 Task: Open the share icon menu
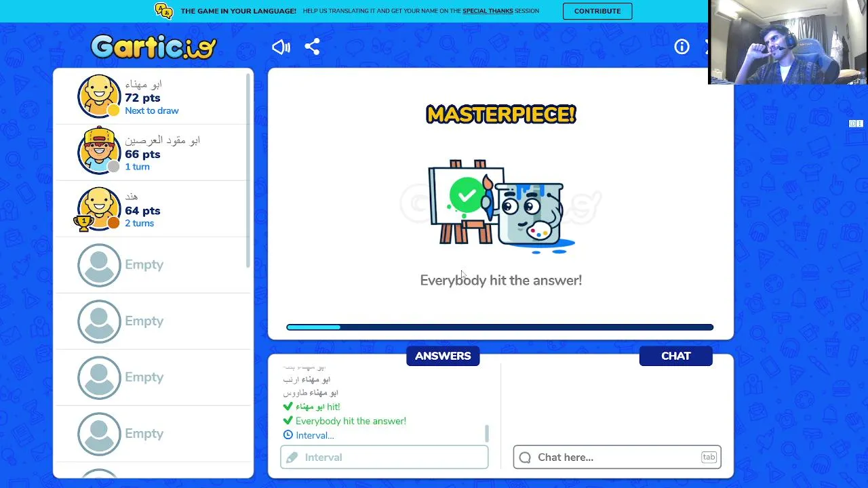pyautogui.click(x=312, y=47)
